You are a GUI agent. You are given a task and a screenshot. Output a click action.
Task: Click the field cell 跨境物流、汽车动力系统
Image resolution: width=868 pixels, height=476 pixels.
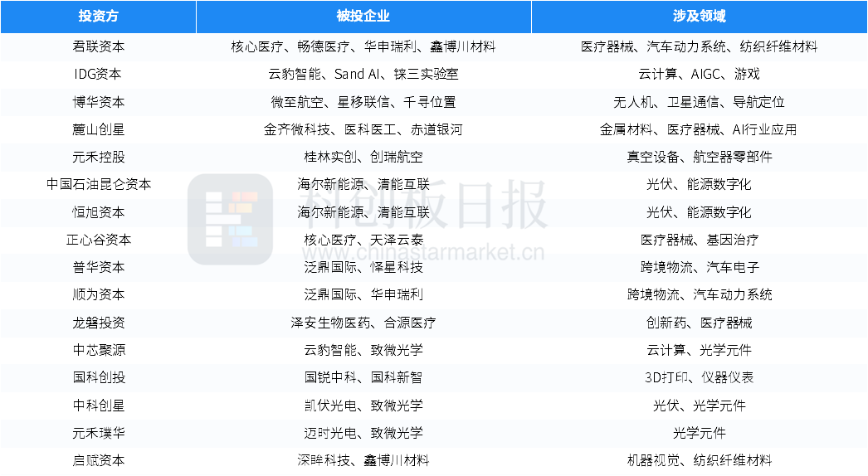(700, 295)
